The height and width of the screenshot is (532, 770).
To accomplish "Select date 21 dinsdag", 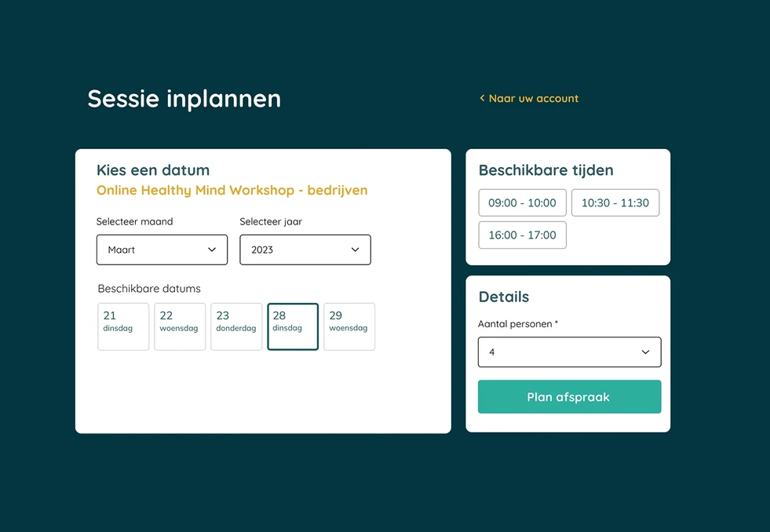I will [x=123, y=327].
